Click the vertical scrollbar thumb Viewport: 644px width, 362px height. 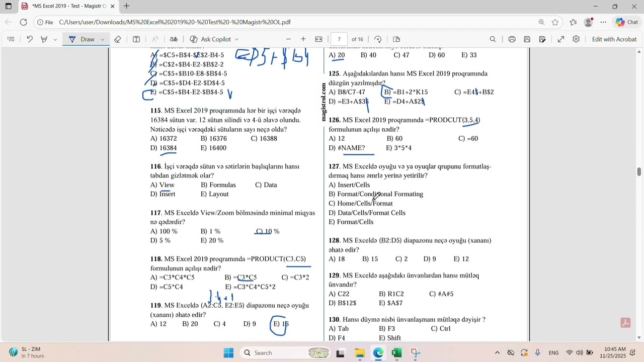639,172
